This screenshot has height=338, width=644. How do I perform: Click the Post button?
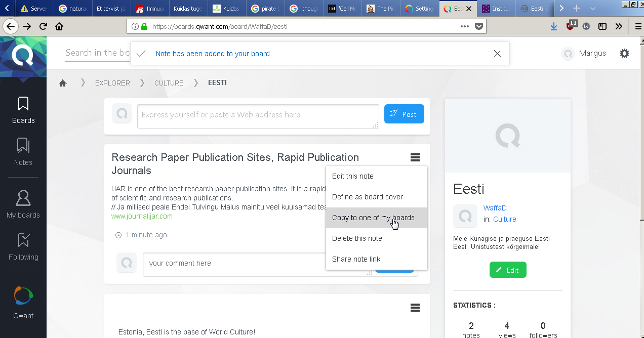pyautogui.click(x=404, y=114)
